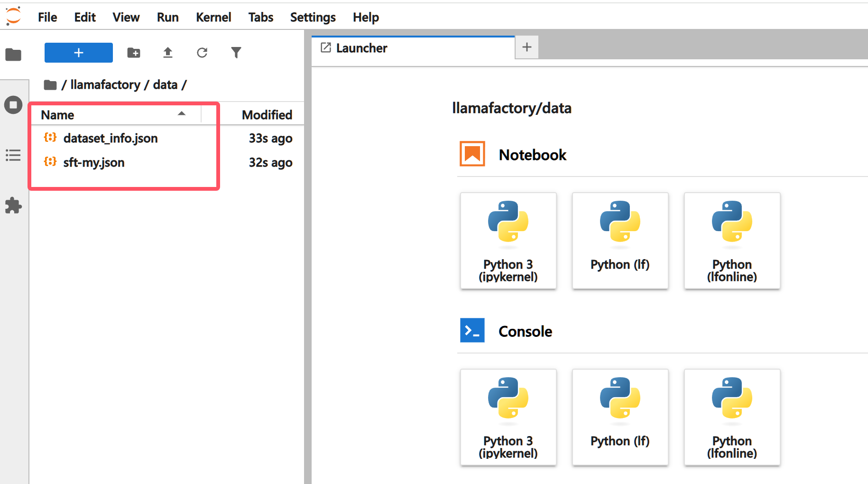Viewport: 868px width, 484px height.
Task: Open dataset_info.json in file list
Action: pos(110,139)
